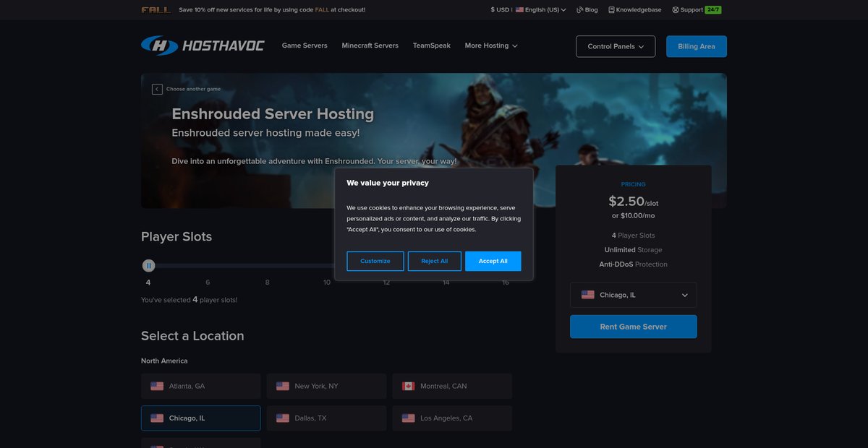Viewport: 868px width, 448px height.
Task: Click the Enshrouded Server Hosting heading
Action: pyautogui.click(x=273, y=113)
